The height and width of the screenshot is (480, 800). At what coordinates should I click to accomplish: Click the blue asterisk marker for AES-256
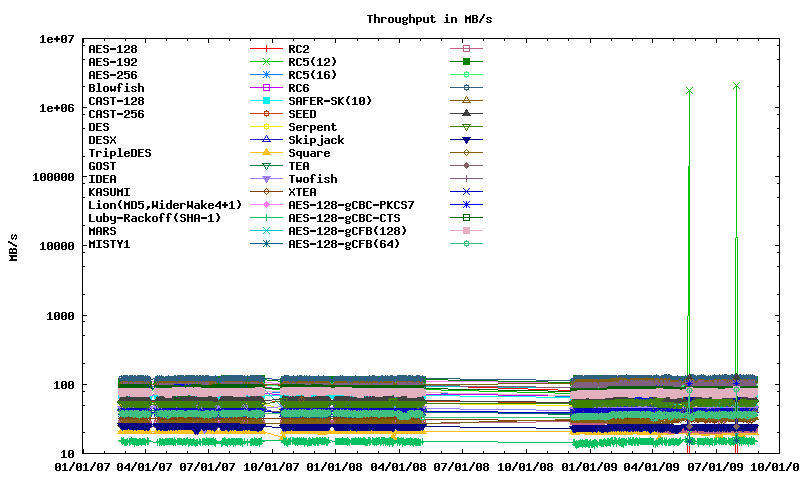pos(266,74)
